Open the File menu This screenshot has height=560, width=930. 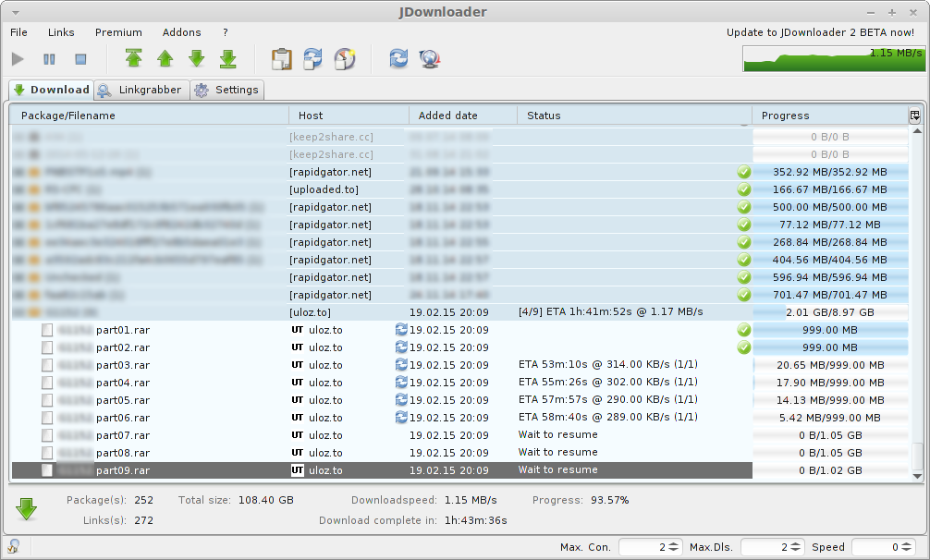tap(19, 32)
